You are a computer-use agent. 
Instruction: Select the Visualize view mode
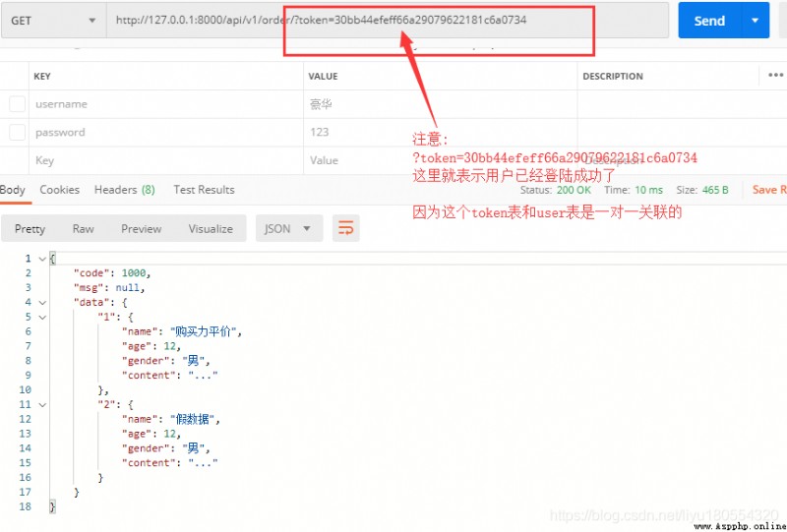click(211, 229)
